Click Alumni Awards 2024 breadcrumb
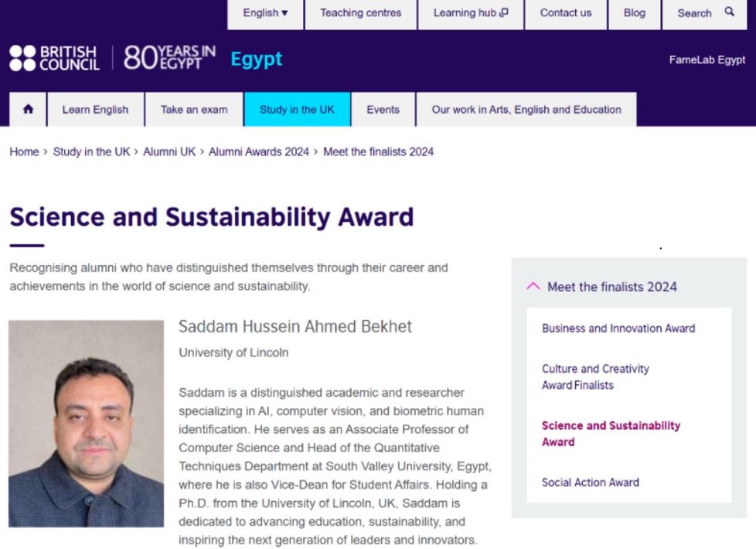The image size is (756, 549). point(258,152)
